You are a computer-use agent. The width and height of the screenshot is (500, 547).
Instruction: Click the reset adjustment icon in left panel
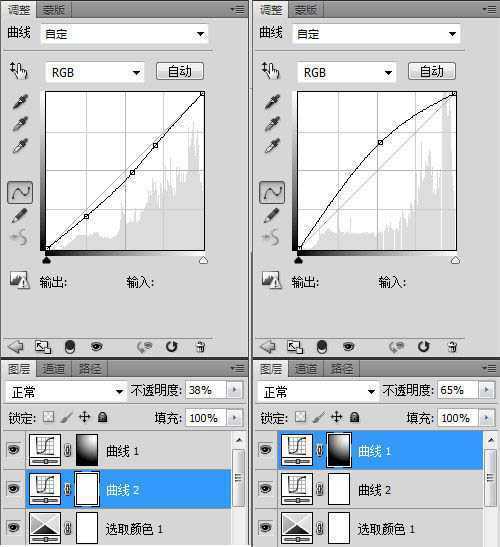(x=172, y=347)
